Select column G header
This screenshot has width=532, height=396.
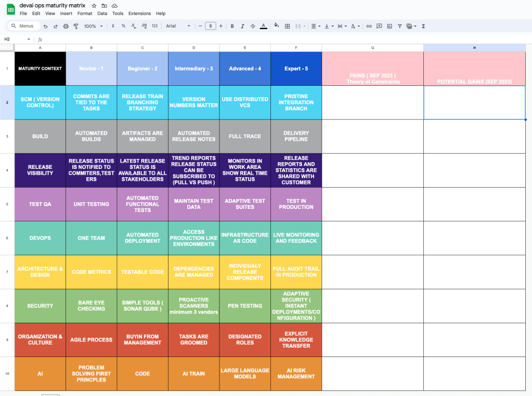pyautogui.click(x=372, y=48)
